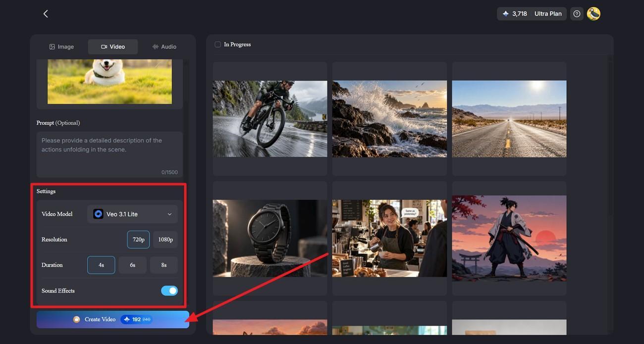
Task: Click the Settings section label
Action: pos(46,191)
